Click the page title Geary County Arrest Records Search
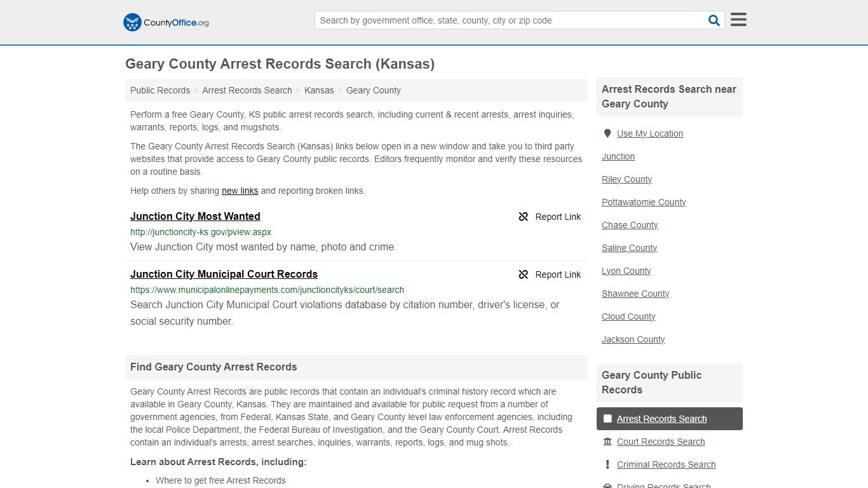868x488 pixels. coord(280,64)
